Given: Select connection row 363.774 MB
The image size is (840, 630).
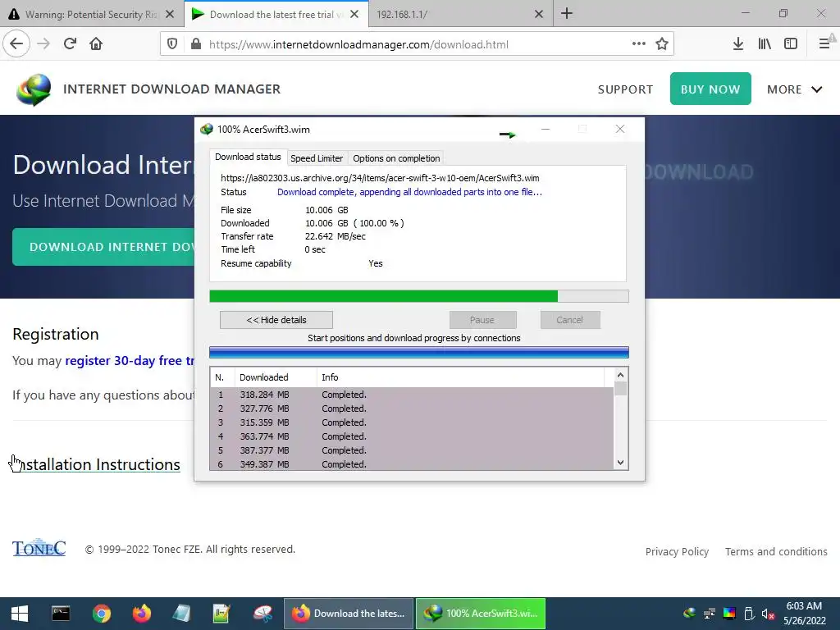Looking at the screenshot, I should [412, 436].
